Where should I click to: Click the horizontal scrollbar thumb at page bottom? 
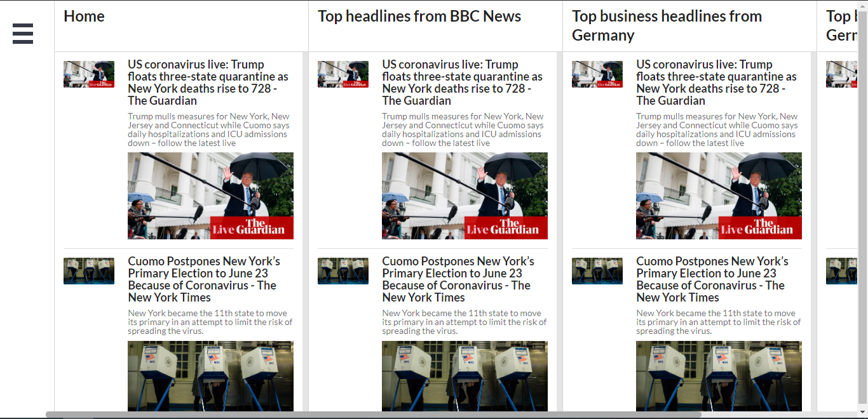click(373, 415)
